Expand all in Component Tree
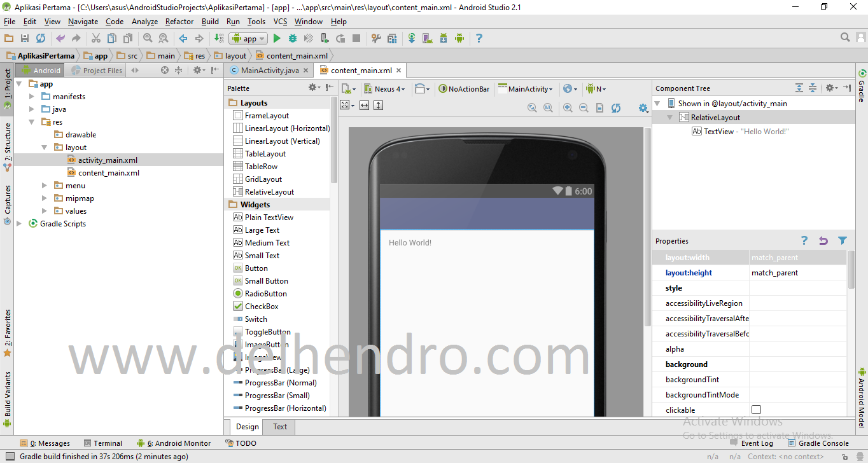868x463 pixels. [x=799, y=88]
